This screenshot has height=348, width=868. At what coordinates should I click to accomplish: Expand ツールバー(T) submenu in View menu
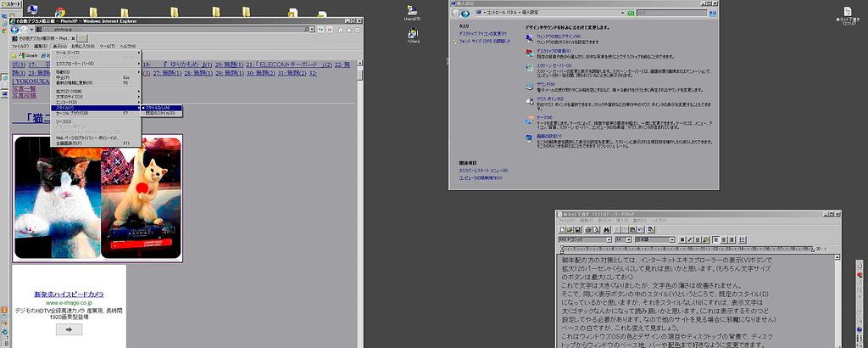tap(97, 53)
